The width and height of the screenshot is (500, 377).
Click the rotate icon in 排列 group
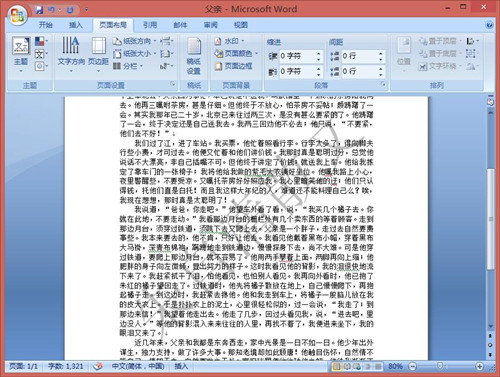[472, 66]
